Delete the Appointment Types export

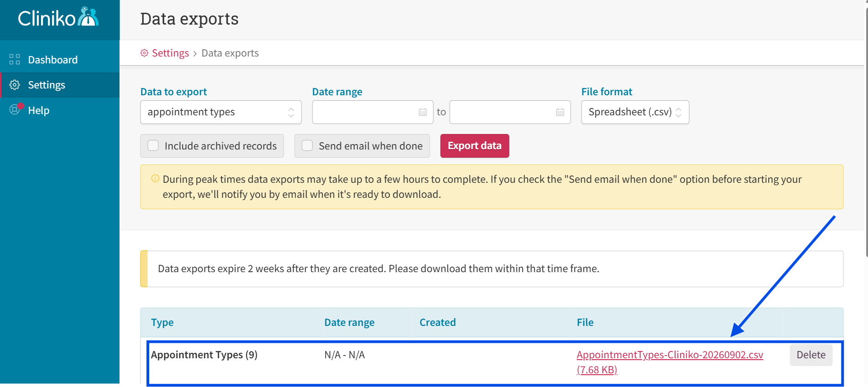pos(811,355)
